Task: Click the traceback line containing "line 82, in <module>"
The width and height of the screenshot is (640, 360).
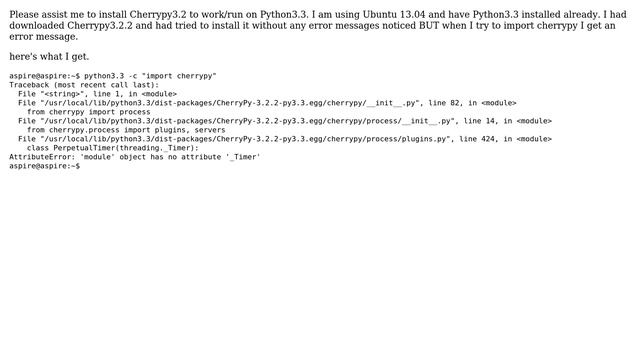Action: (x=267, y=103)
